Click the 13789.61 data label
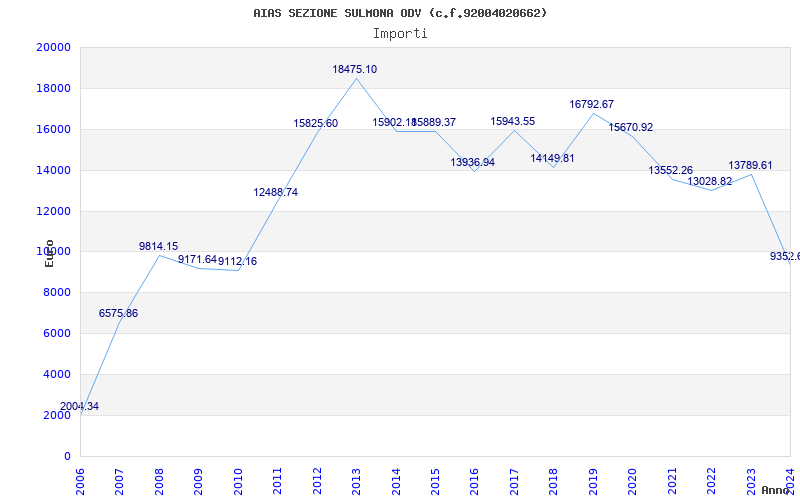 [750, 165]
